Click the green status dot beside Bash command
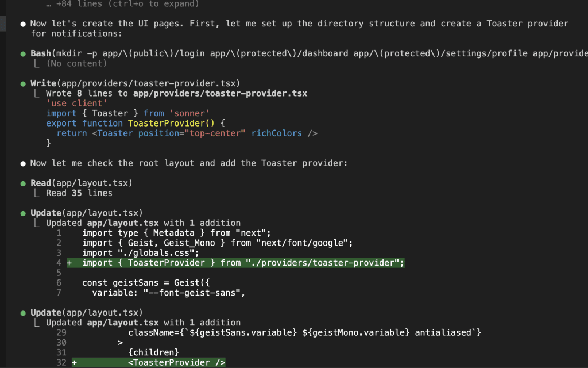This screenshot has height=368, width=588. pos(23,53)
